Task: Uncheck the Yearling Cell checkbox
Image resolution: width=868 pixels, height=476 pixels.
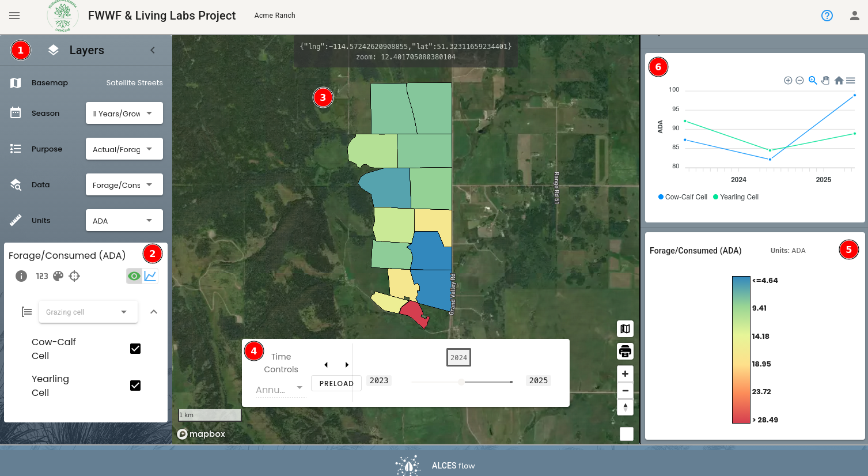Action: coord(135,386)
